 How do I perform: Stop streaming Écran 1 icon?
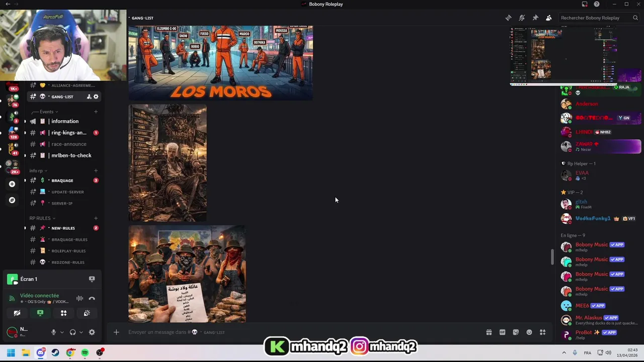(92, 279)
